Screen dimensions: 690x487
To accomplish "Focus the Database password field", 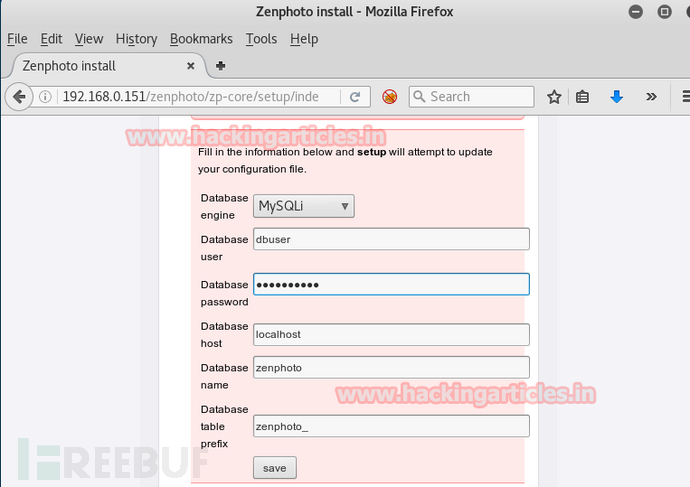I will (x=391, y=284).
